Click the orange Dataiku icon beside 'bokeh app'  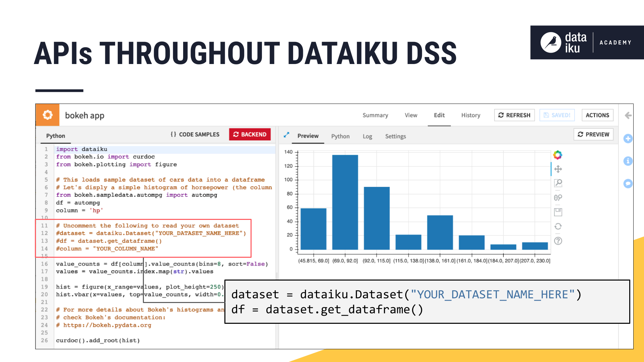(x=47, y=115)
